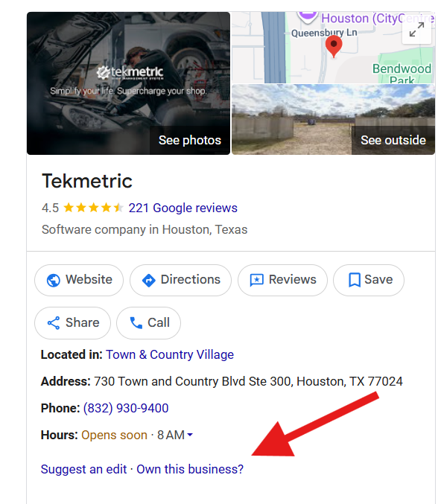Click Own this business? link
The width and height of the screenshot is (441, 504).
point(190,469)
